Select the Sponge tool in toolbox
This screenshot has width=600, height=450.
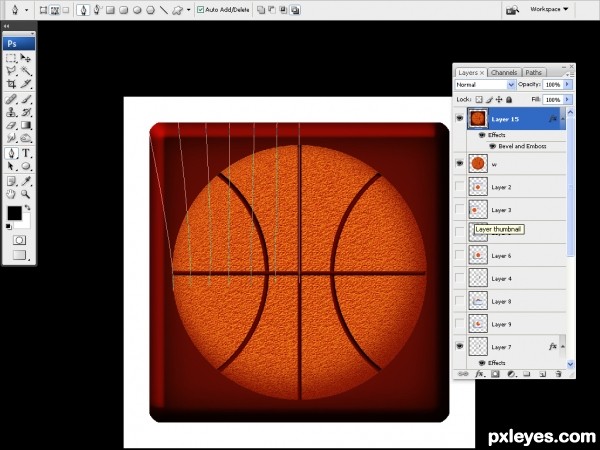pos(26,138)
